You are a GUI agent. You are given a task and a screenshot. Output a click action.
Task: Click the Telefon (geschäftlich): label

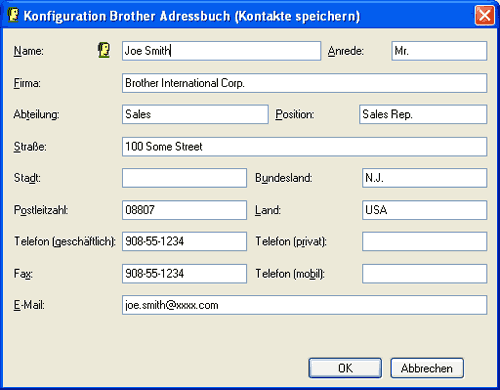tap(65, 241)
